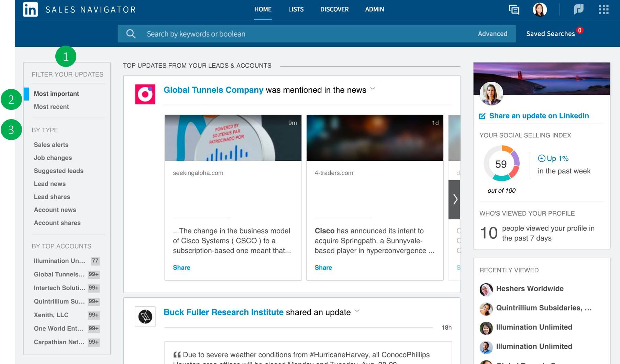Open Quintrillium Subsidaries avatar in Recently Viewed
620x364 pixels.
tap(486, 309)
